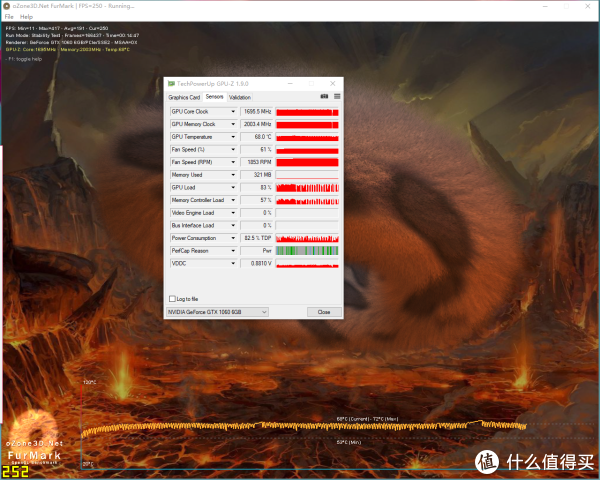The image size is (600, 480).
Task: Click the GPU-Z title bar app icon
Action: 171,83
